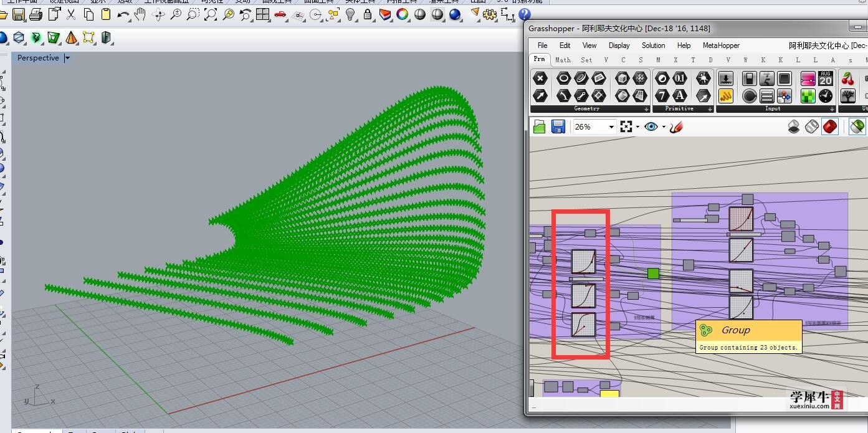
Task: Click the red car icon
Action: click(280, 14)
